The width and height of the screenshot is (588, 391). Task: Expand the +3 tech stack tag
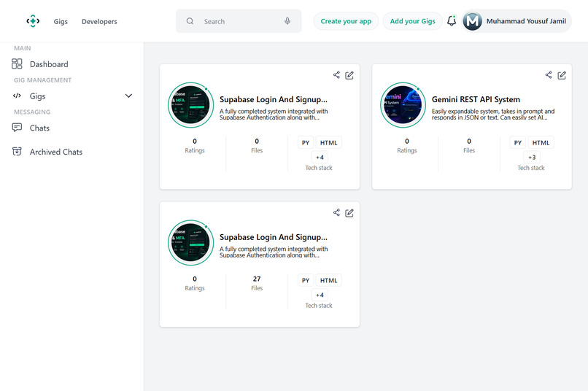[532, 157]
